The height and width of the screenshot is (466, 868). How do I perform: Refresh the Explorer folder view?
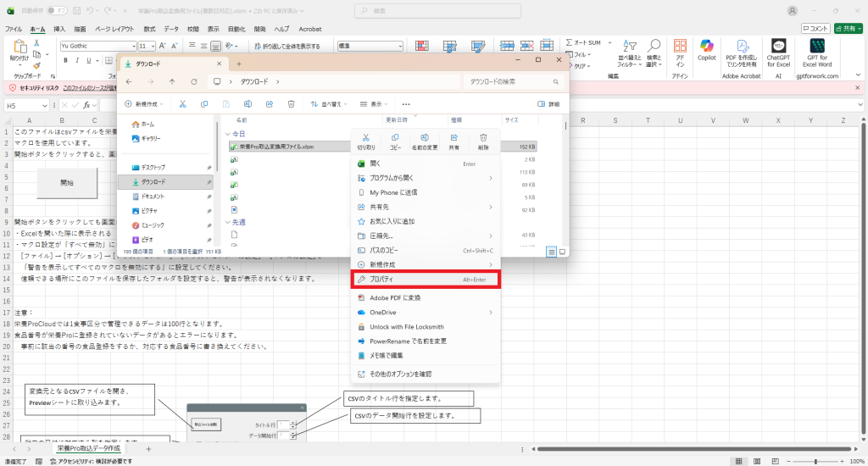pyautogui.click(x=194, y=81)
